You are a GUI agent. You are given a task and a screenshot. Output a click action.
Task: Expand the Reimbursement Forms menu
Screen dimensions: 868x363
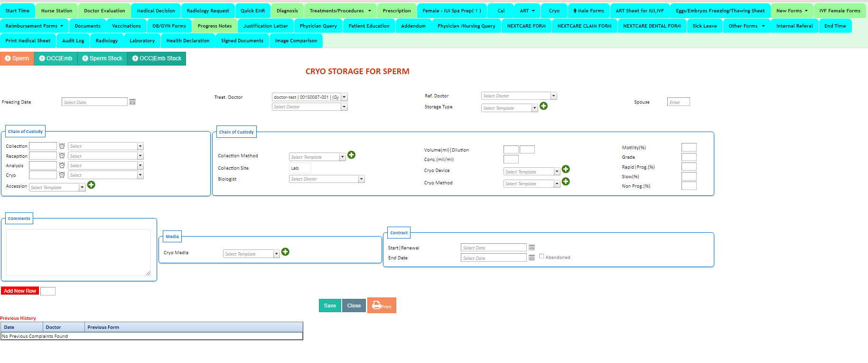[x=34, y=26]
